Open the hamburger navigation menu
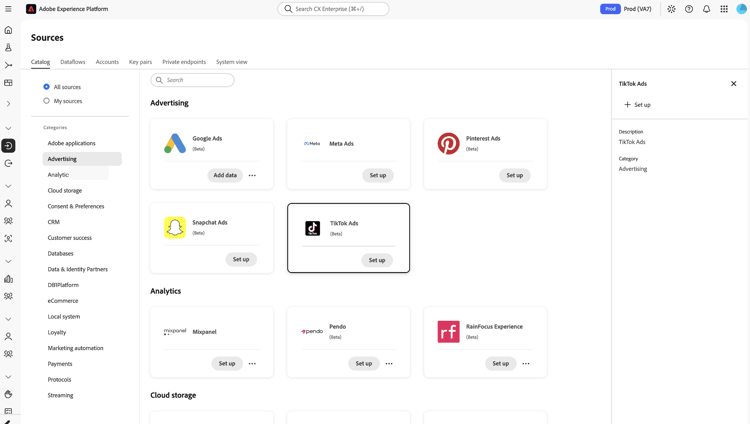The height and width of the screenshot is (424, 750). point(8,9)
